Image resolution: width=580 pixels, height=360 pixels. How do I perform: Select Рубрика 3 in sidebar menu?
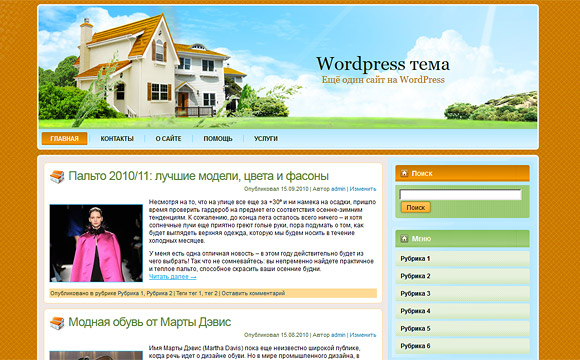point(462,293)
